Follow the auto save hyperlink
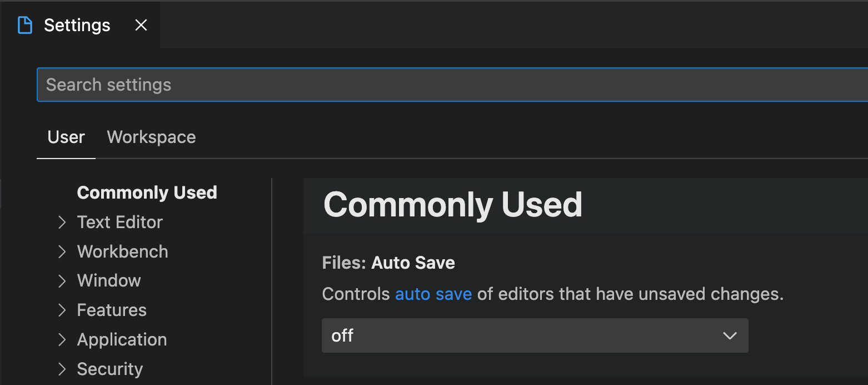 click(433, 294)
